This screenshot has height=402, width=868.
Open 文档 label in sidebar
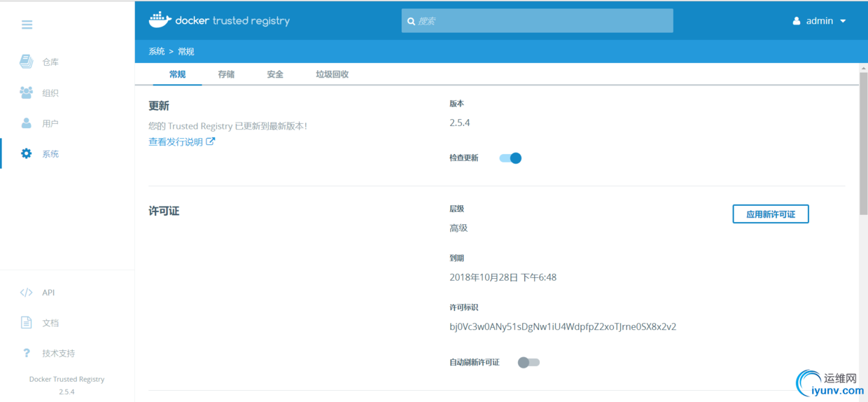click(50, 323)
